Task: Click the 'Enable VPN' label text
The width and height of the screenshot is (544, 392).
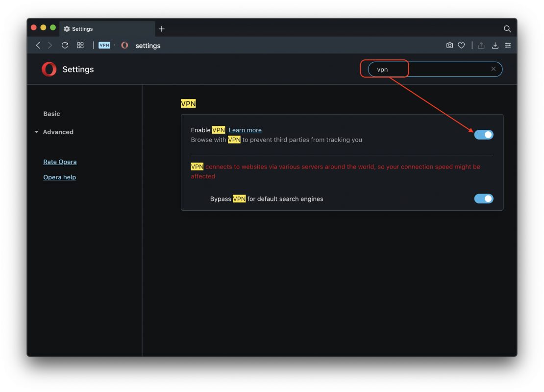Action: 208,130
